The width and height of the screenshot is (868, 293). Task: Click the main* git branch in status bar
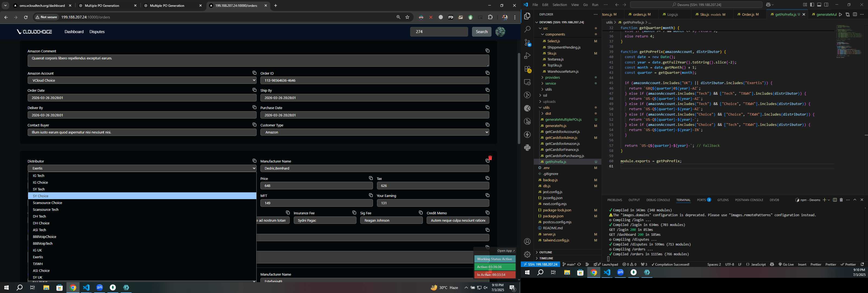point(569,264)
